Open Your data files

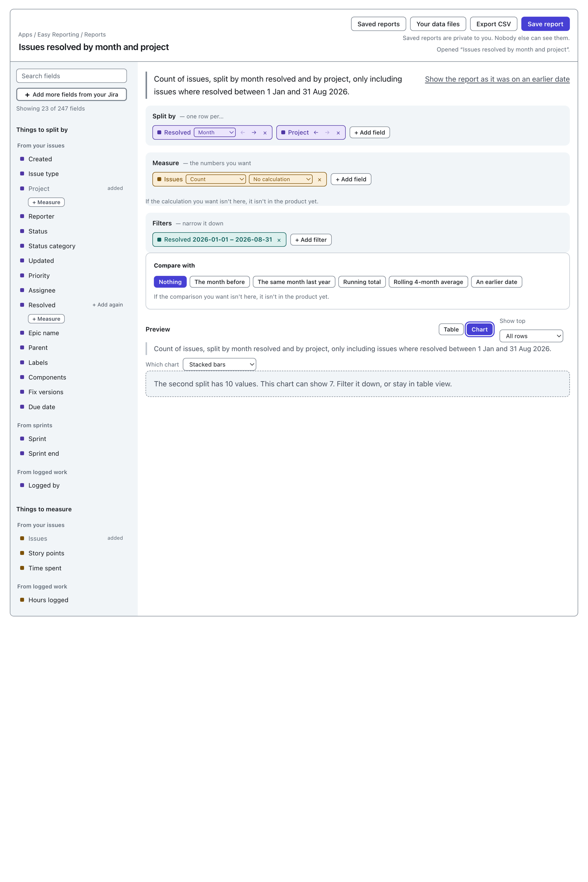pos(438,24)
